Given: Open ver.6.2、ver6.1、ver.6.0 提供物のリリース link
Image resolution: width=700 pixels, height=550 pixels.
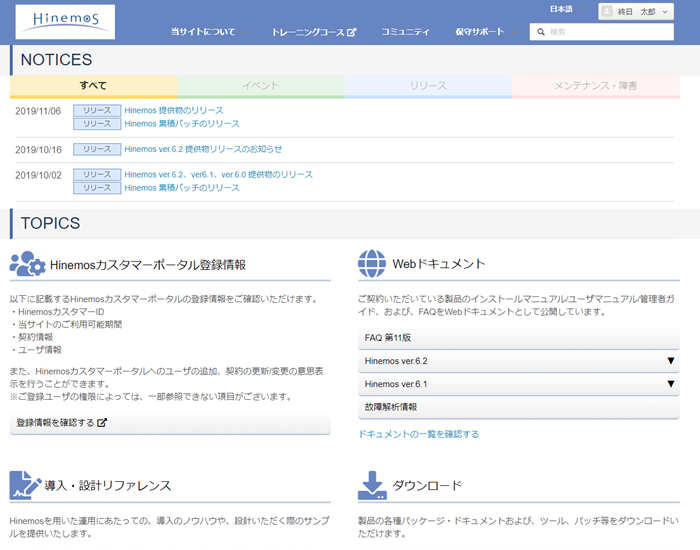Looking at the screenshot, I should [x=218, y=175].
